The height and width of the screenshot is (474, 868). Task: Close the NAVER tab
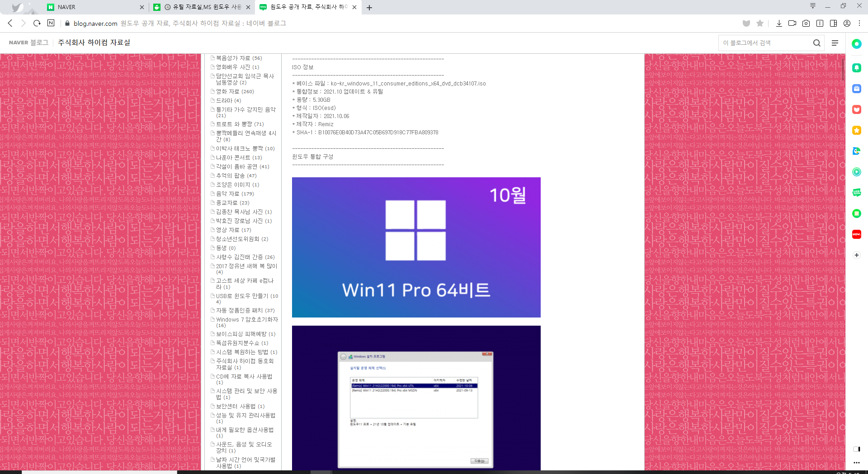[142, 7]
